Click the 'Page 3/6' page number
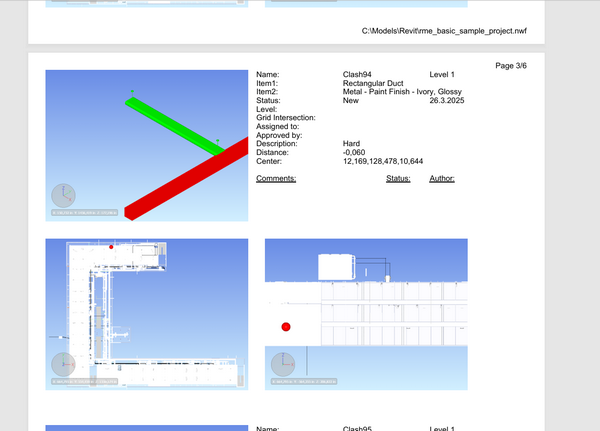 click(511, 66)
